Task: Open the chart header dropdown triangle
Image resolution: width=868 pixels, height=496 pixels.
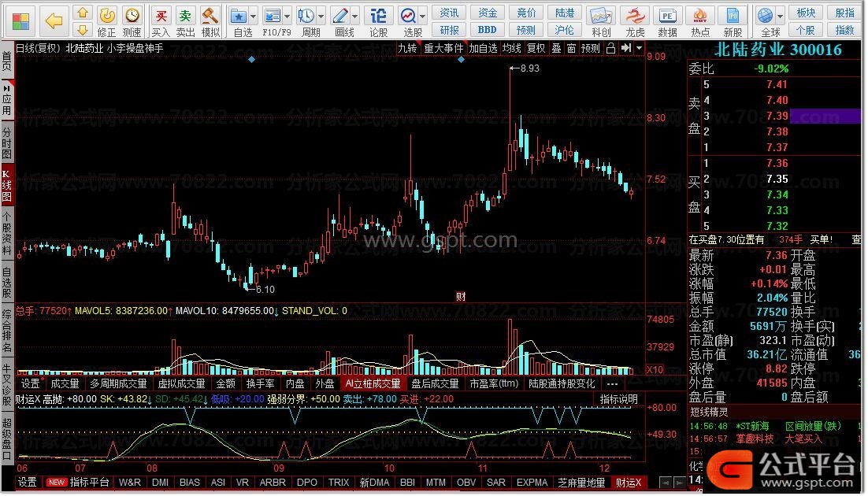Action: point(639,48)
